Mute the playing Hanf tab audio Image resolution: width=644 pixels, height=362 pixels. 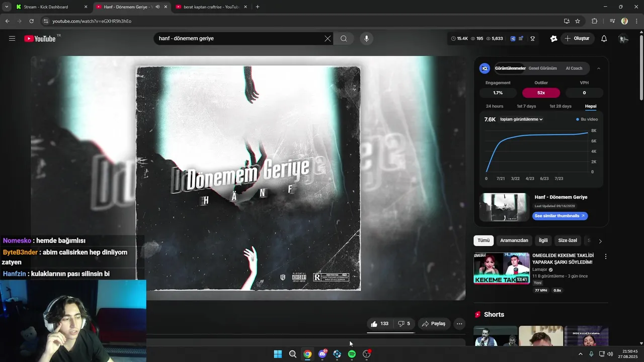157,7
